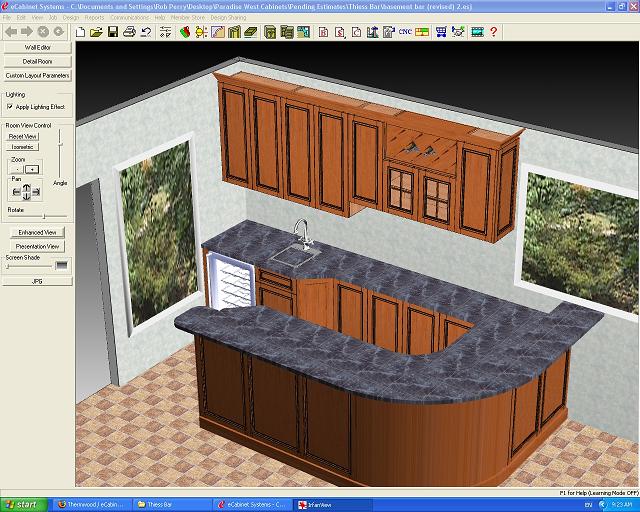
Task: Click the Detail Room button
Action: pos(38,62)
